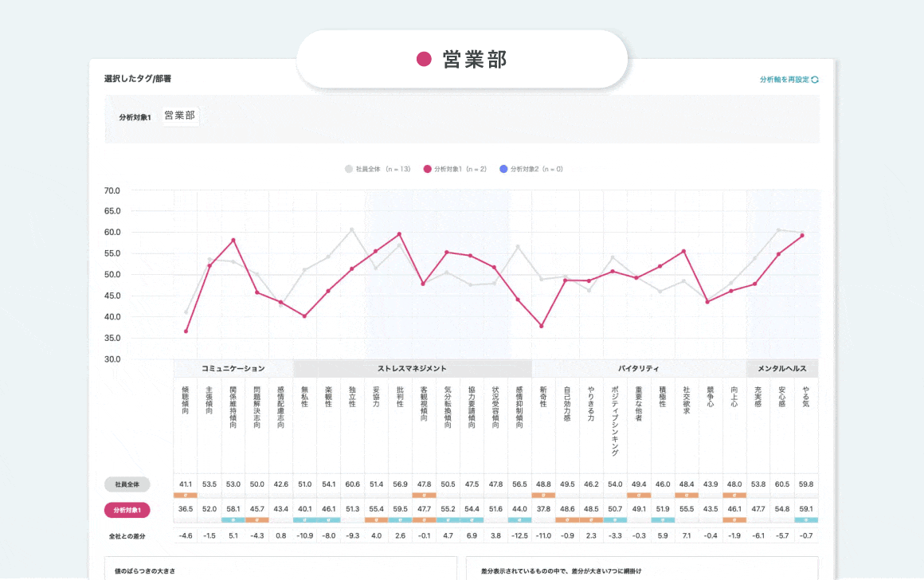Click the 営業部 tag in 分析対象1 field
Image resolution: width=924 pixels, height=580 pixels.
click(x=180, y=116)
